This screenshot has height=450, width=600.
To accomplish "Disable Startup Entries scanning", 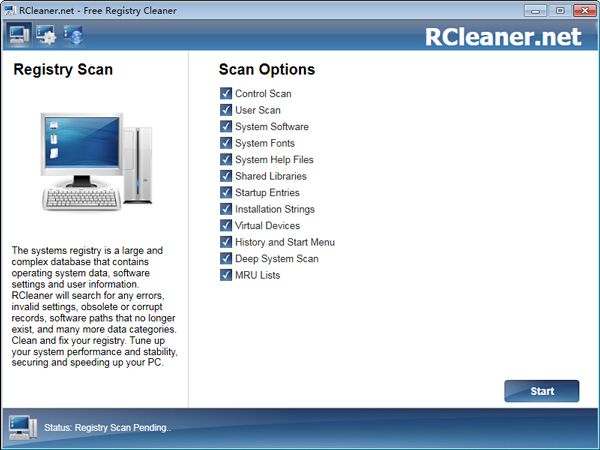I will [226, 192].
